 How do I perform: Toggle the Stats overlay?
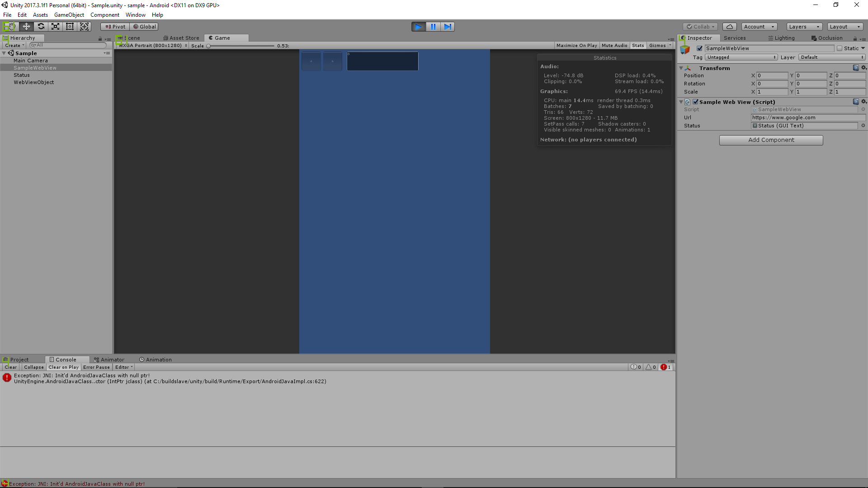coord(638,46)
